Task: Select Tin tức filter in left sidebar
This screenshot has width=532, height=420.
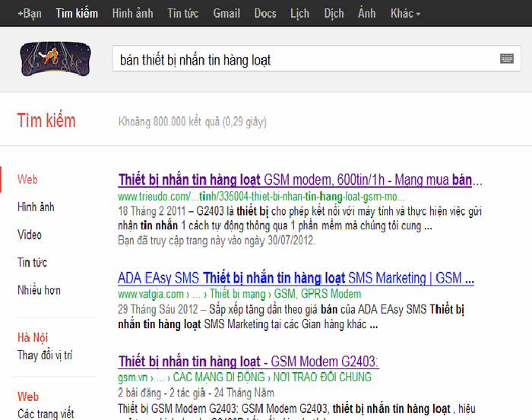Action: (32, 263)
